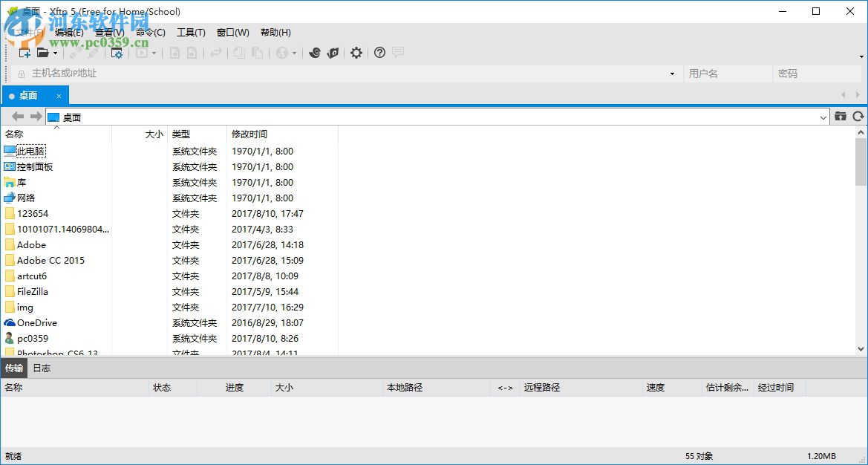Open the 工具(T) menu

pyautogui.click(x=191, y=32)
